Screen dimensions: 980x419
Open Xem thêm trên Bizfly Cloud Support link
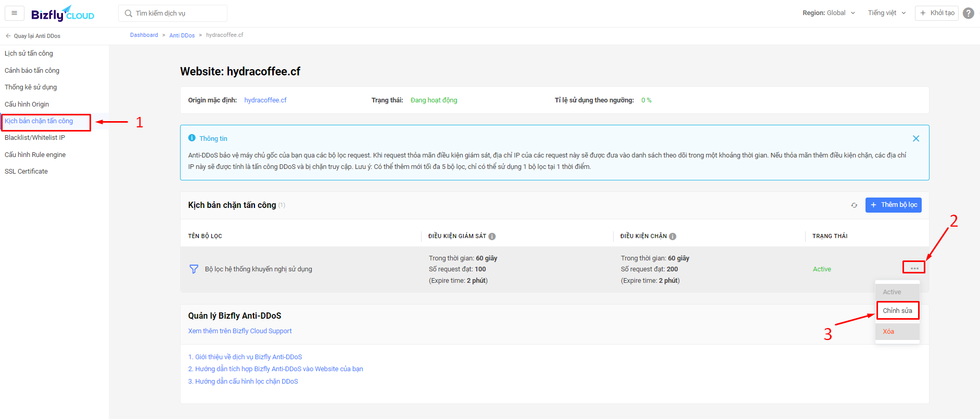tap(240, 331)
